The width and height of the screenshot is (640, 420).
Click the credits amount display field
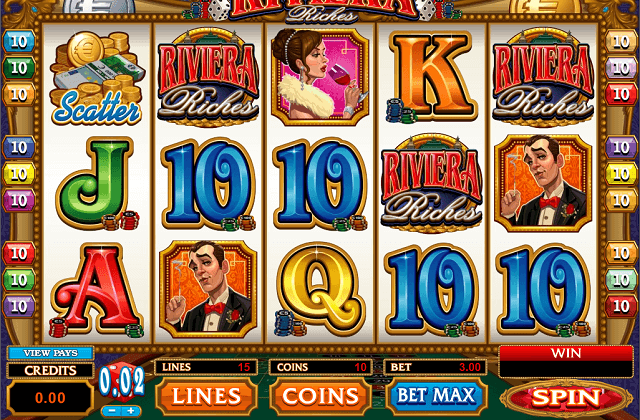coord(51,398)
